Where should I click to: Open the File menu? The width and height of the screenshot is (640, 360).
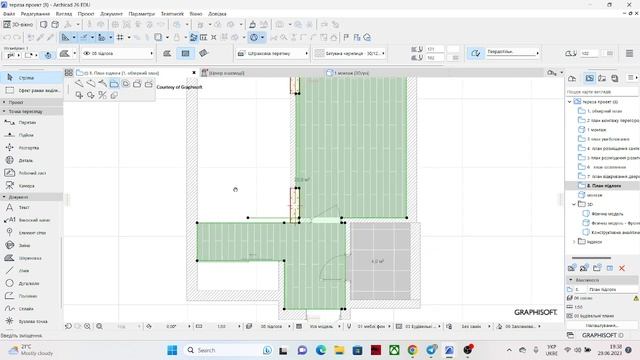click(x=9, y=14)
